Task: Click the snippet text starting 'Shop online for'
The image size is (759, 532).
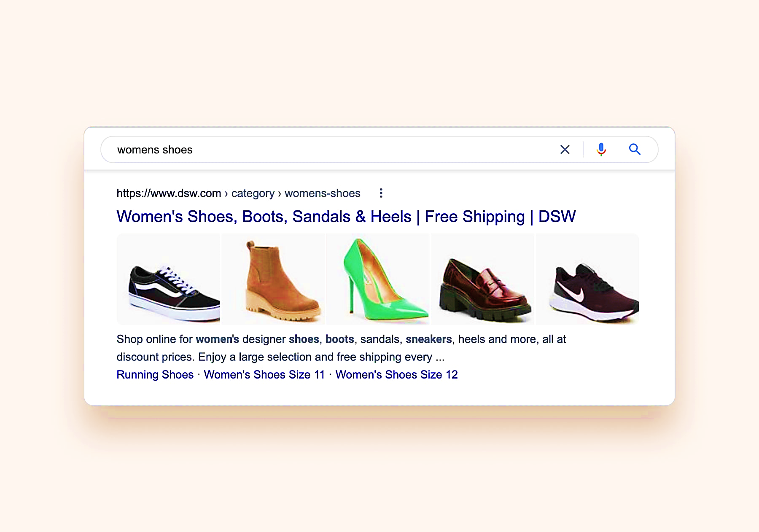Action: pyautogui.click(x=341, y=339)
